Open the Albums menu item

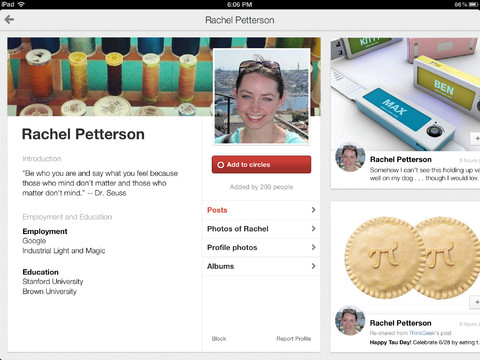point(261,266)
